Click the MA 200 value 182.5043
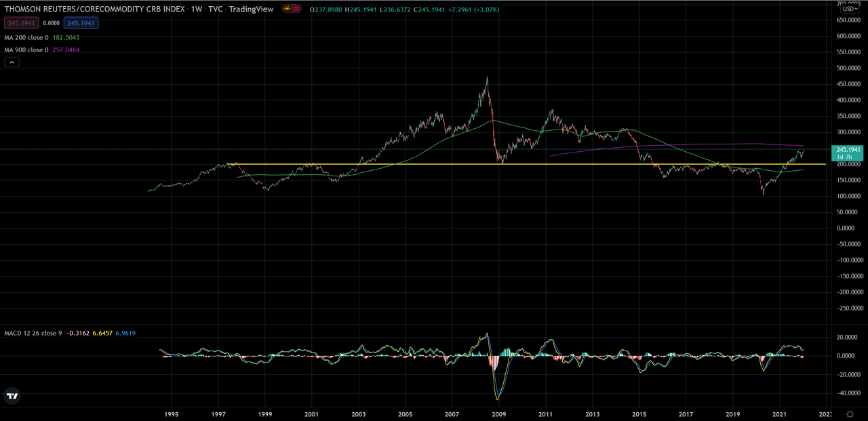868x421 pixels. [66, 37]
